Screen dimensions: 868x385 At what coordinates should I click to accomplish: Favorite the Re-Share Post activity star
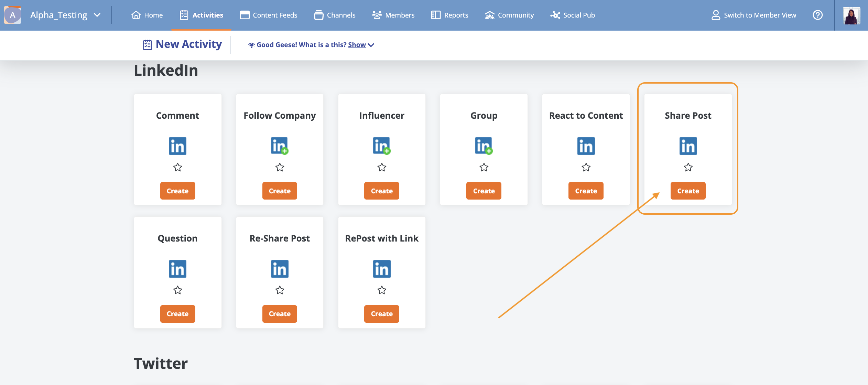pyautogui.click(x=280, y=290)
